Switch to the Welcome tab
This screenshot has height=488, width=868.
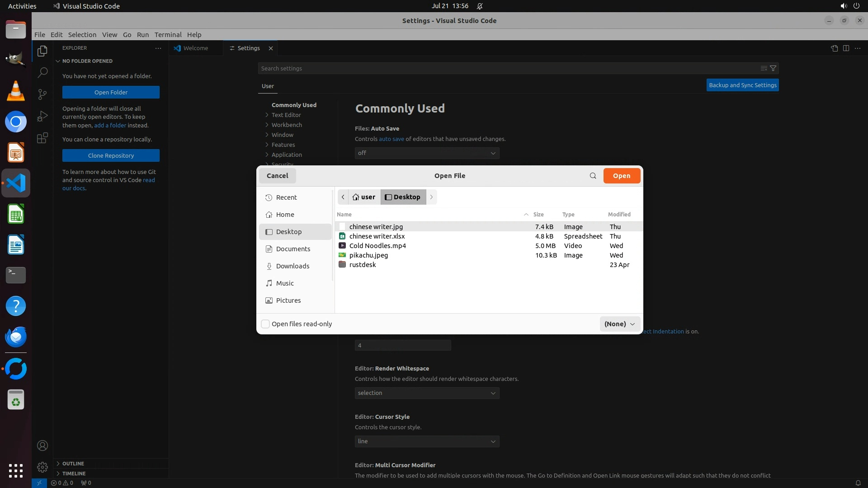[195, 48]
